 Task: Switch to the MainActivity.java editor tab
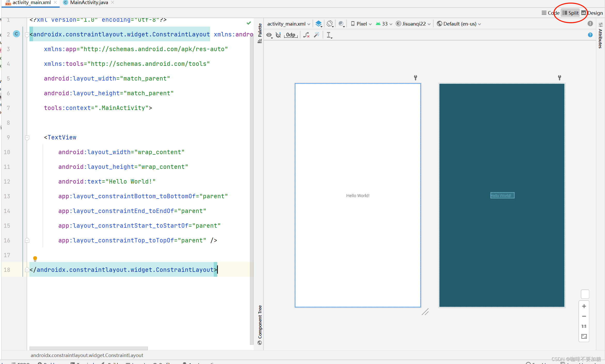[x=89, y=3]
